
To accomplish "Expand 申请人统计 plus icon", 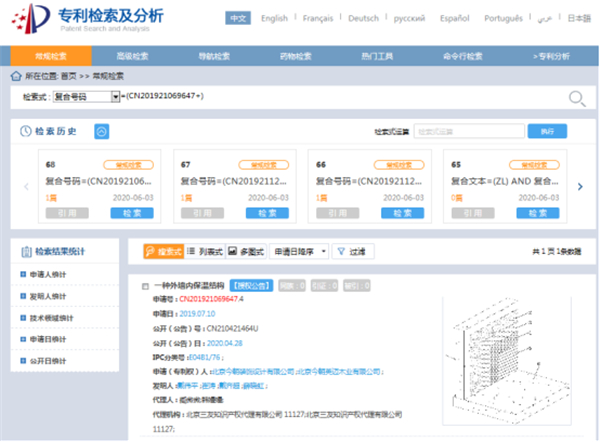I will pos(23,274).
